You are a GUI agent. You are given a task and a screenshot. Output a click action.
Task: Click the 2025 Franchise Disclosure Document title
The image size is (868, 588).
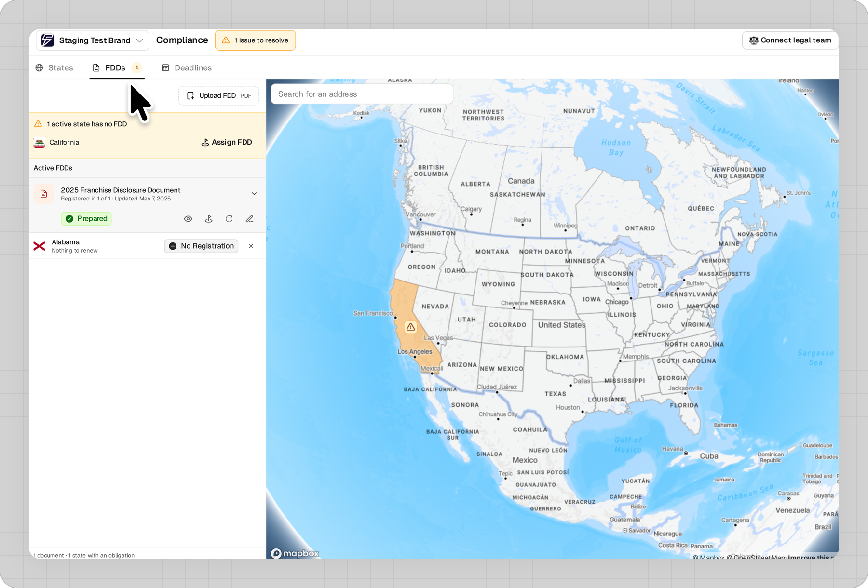121,190
